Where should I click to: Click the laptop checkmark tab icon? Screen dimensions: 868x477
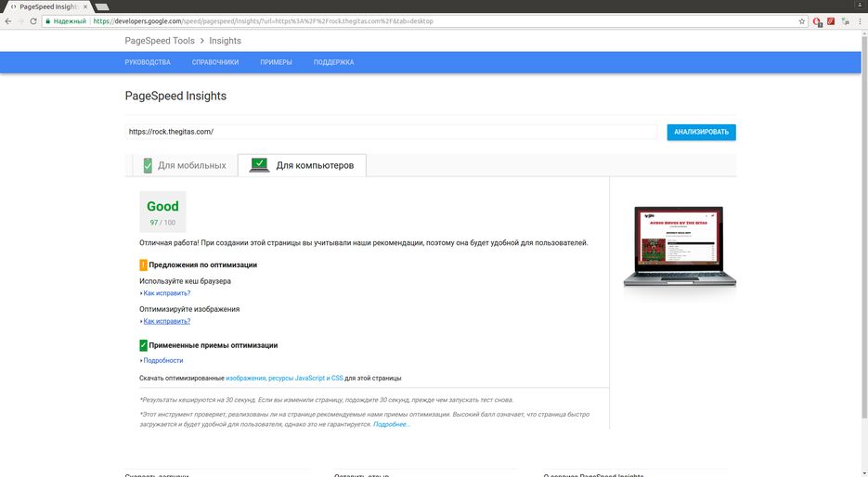(x=259, y=165)
